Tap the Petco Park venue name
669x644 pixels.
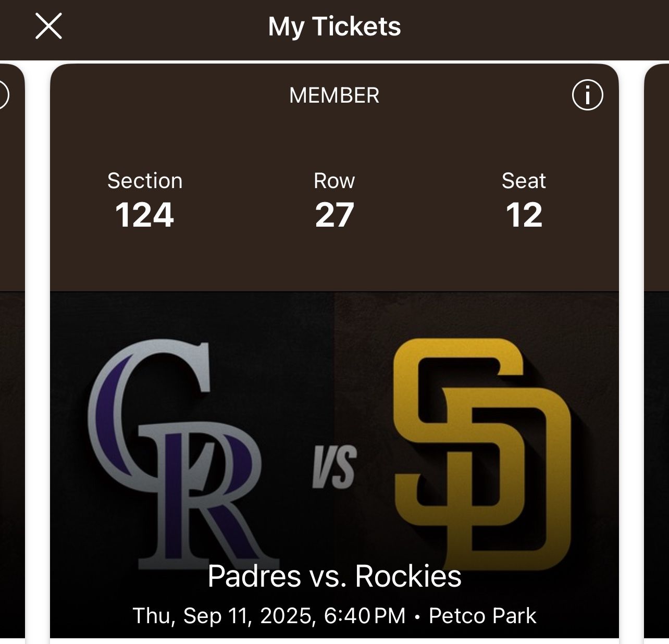point(482,615)
